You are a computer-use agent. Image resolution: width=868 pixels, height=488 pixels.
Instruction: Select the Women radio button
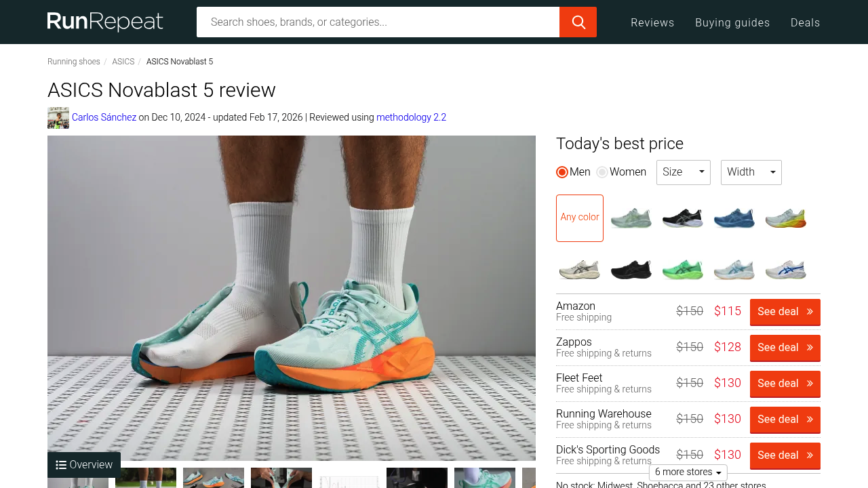[602, 172]
